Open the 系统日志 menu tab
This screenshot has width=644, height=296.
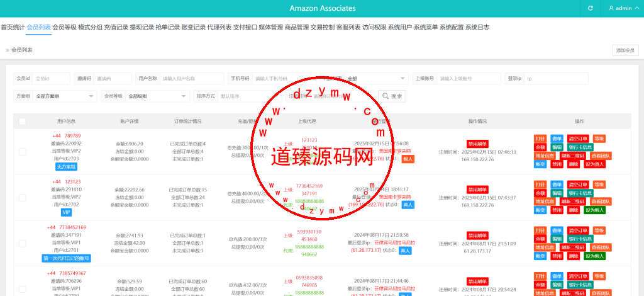(477, 28)
